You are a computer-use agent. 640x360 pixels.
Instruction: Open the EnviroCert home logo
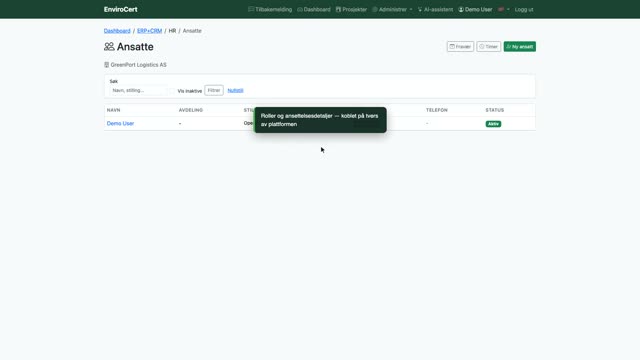click(x=120, y=9)
